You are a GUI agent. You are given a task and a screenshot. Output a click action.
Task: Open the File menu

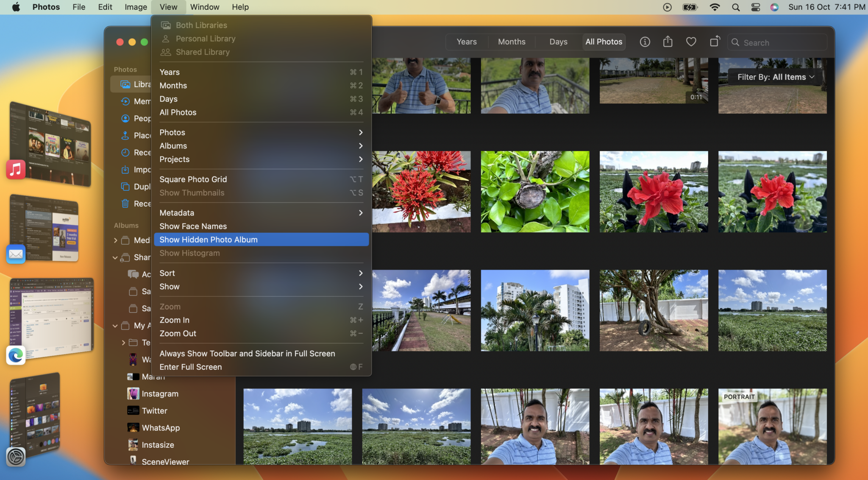79,7
